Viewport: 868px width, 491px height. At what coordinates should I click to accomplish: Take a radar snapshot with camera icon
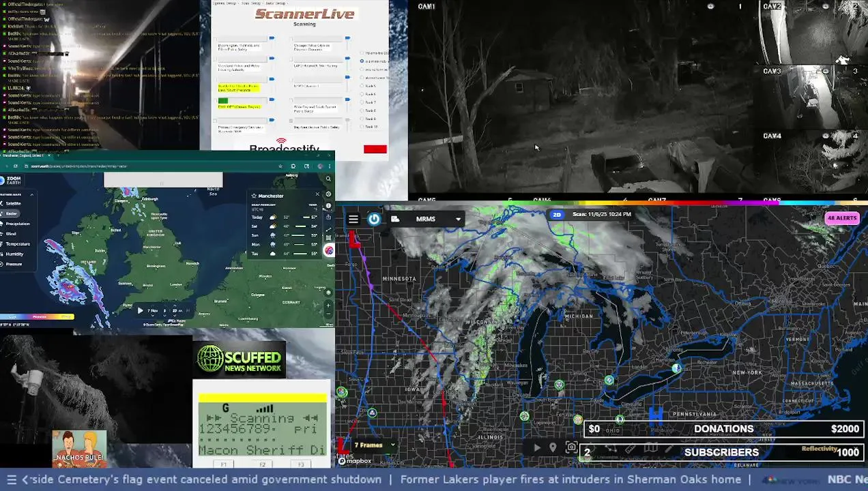(x=571, y=447)
